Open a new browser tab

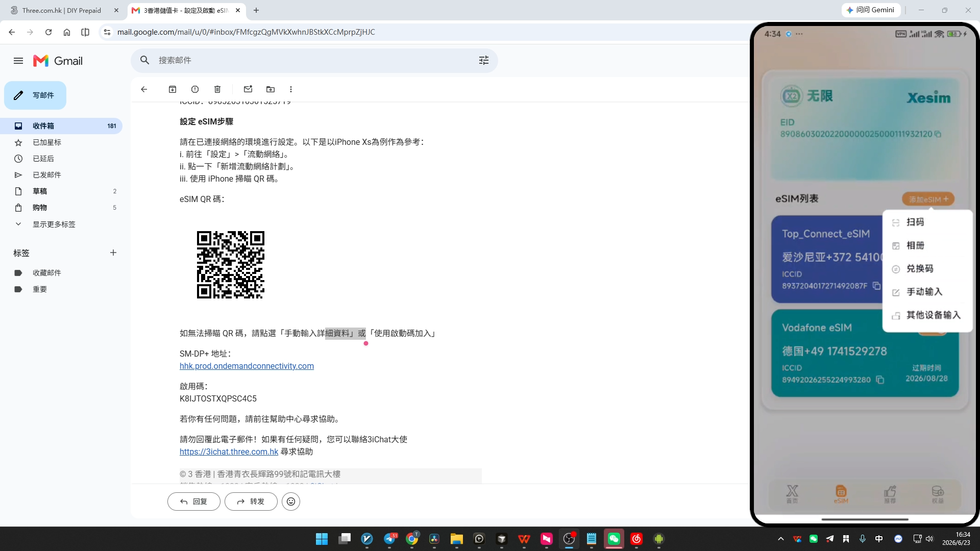click(256, 10)
